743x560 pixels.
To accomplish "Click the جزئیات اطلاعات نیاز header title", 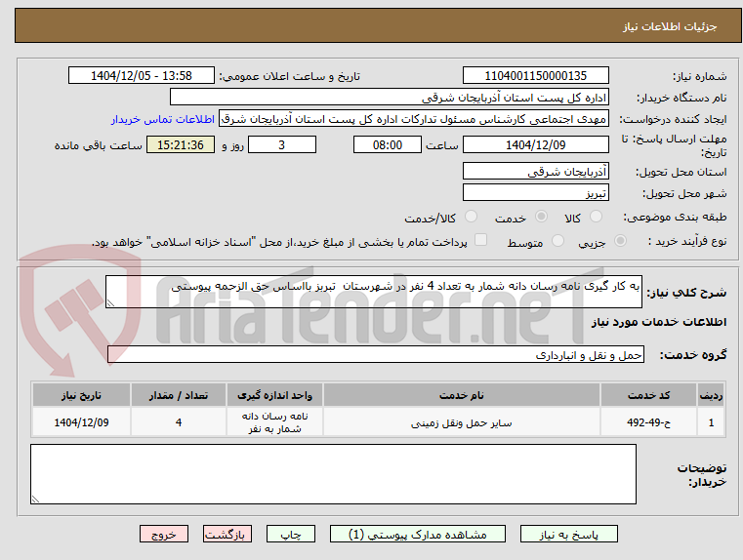I will pos(670,26).
